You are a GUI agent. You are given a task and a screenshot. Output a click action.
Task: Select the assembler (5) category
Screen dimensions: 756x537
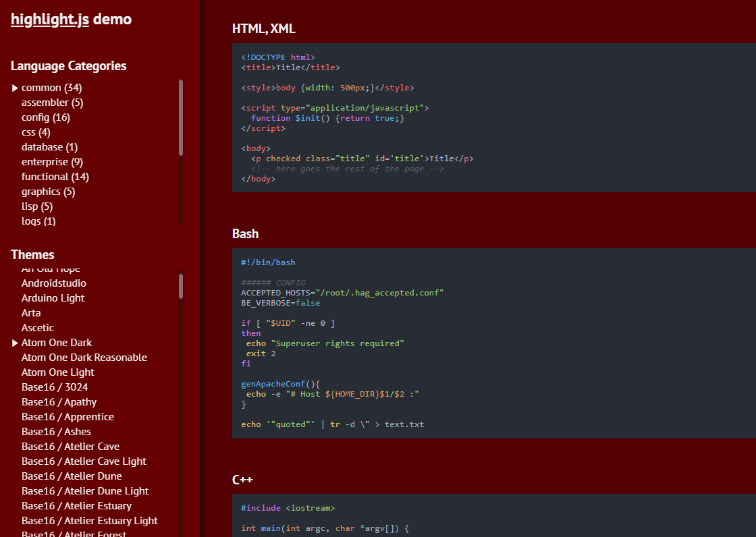[52, 103]
